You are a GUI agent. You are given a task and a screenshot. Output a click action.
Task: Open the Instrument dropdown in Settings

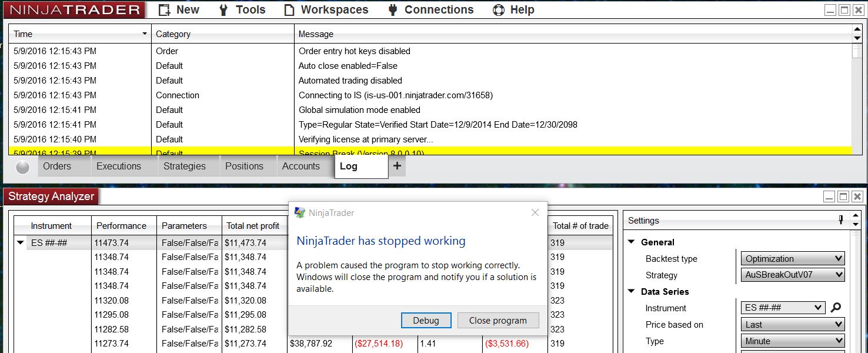pos(783,308)
